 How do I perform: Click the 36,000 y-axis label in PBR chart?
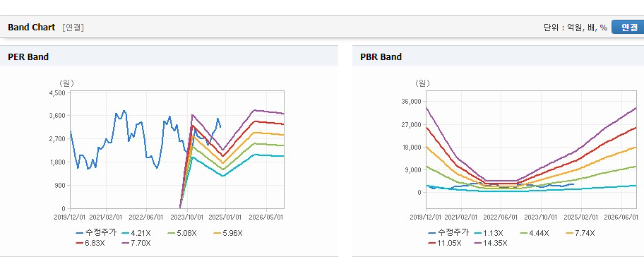pos(412,102)
